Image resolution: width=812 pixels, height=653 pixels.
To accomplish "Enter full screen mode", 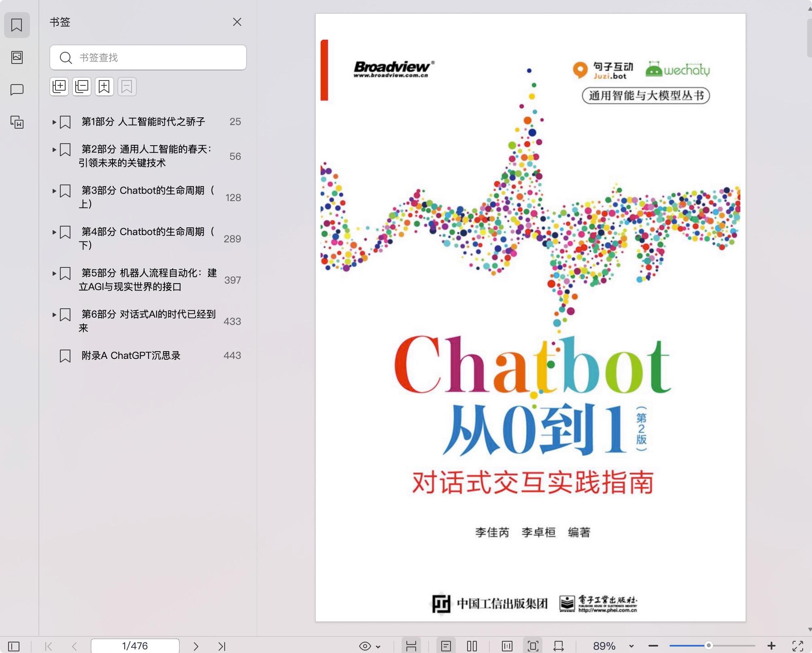I will 797,646.
